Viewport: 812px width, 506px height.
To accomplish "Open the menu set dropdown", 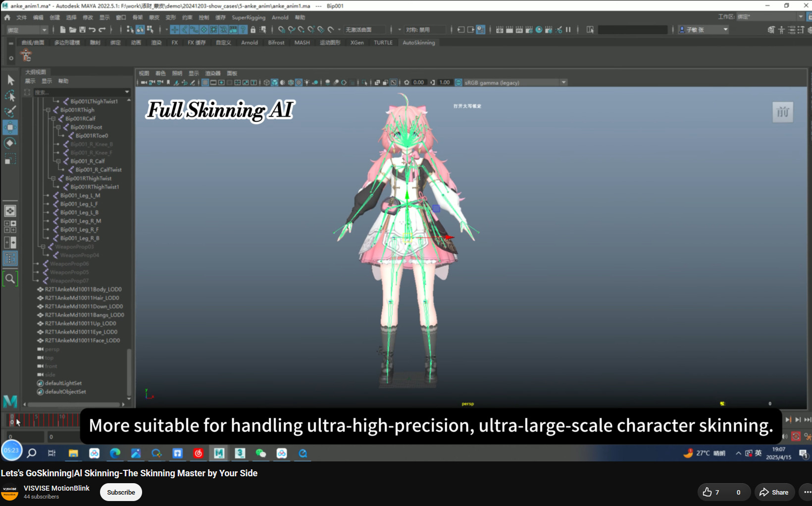I will tap(27, 30).
